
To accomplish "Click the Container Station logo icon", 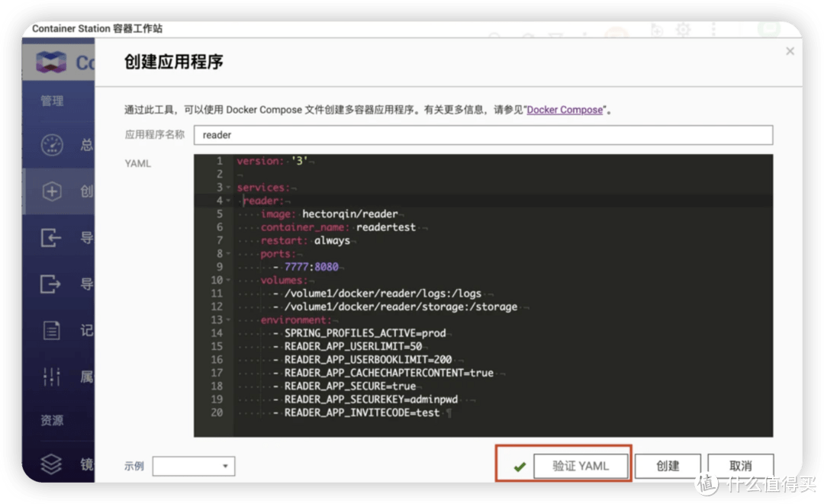I will point(51,62).
